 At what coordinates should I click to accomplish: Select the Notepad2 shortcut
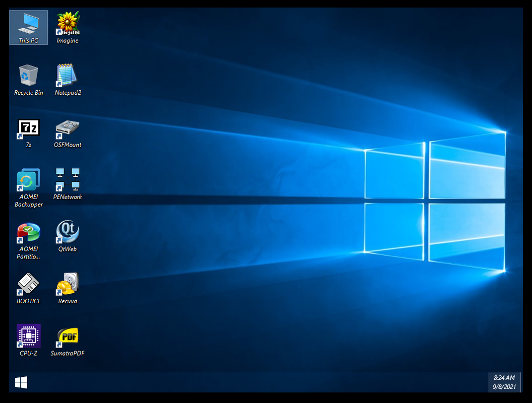(68, 80)
